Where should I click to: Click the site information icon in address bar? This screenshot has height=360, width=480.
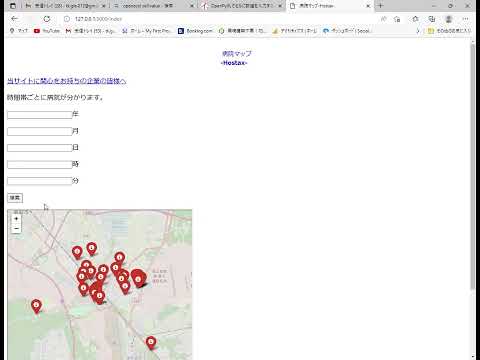click(x=67, y=19)
